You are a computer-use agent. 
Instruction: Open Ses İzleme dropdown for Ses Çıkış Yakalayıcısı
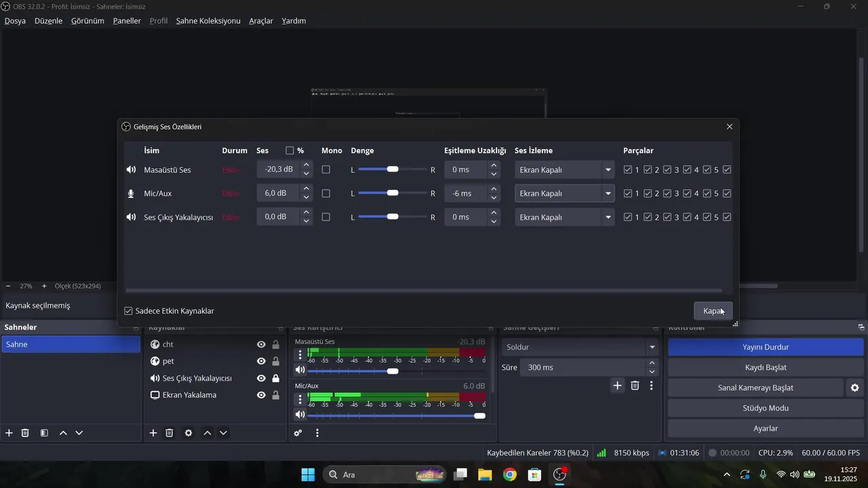[564, 217]
